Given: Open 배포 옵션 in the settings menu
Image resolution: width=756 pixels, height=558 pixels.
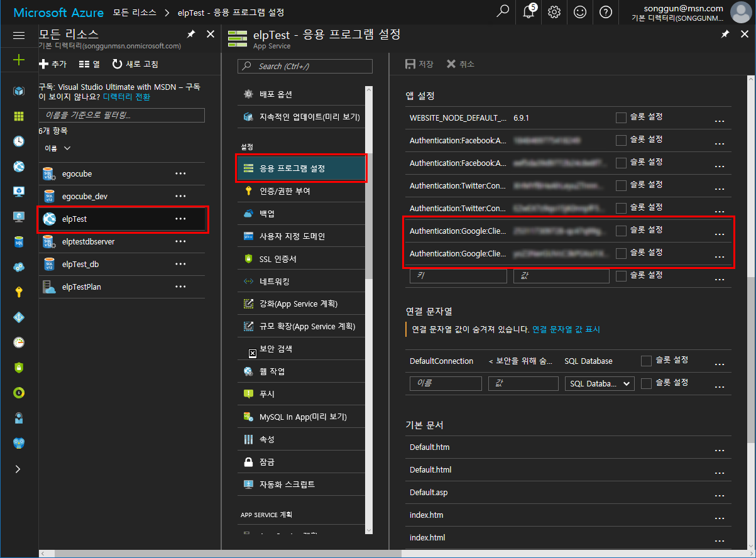Looking at the screenshot, I should pyautogui.click(x=302, y=94).
